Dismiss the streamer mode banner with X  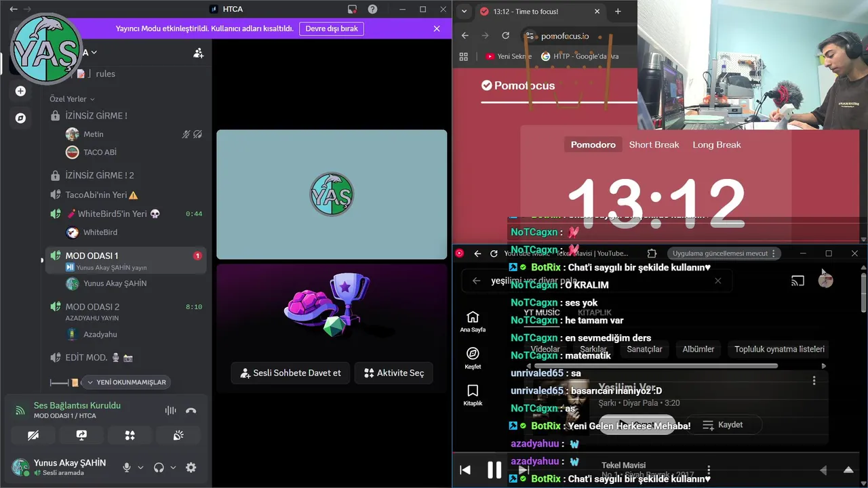[x=437, y=28]
